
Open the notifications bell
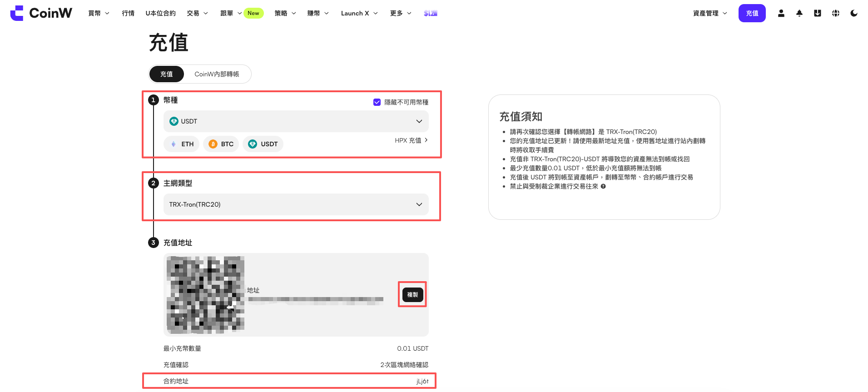pyautogui.click(x=799, y=13)
